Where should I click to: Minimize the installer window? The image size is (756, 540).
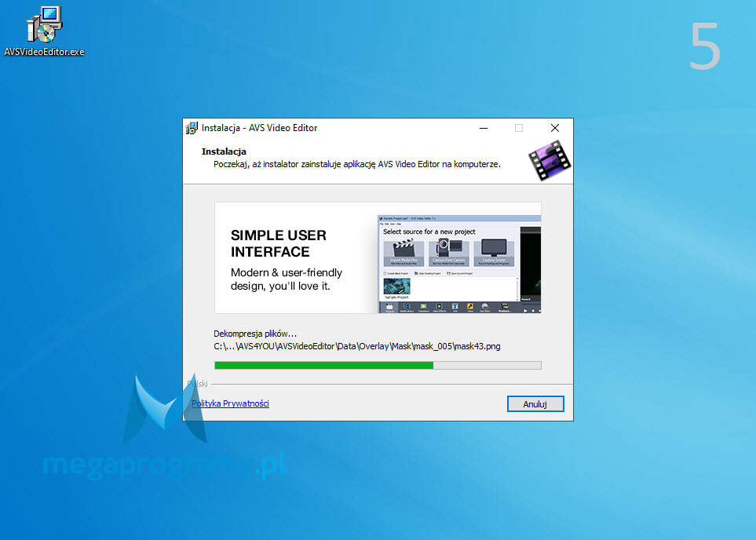point(484,128)
